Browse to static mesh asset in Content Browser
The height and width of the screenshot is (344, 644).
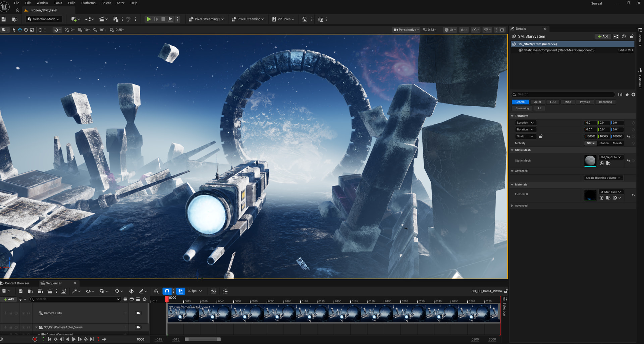point(608,163)
